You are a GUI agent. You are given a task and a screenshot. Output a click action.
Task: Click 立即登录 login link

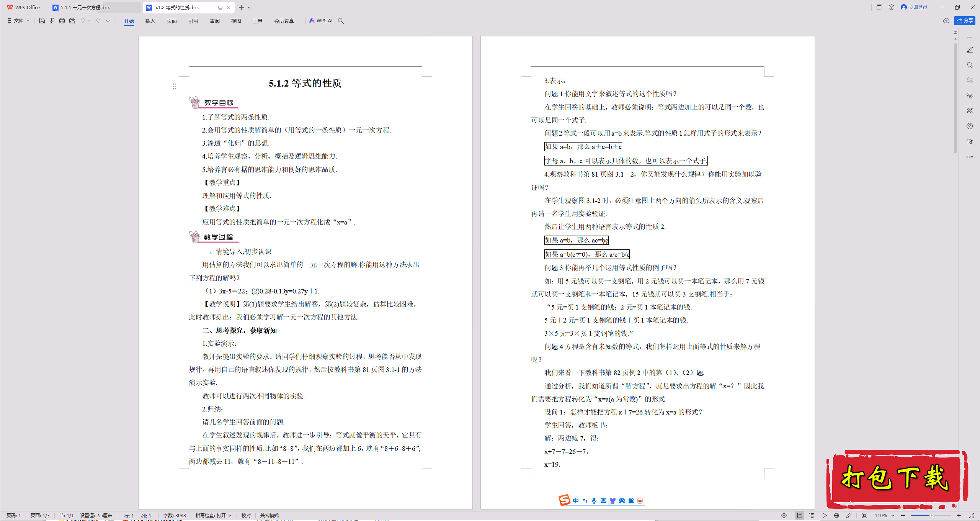[914, 7]
